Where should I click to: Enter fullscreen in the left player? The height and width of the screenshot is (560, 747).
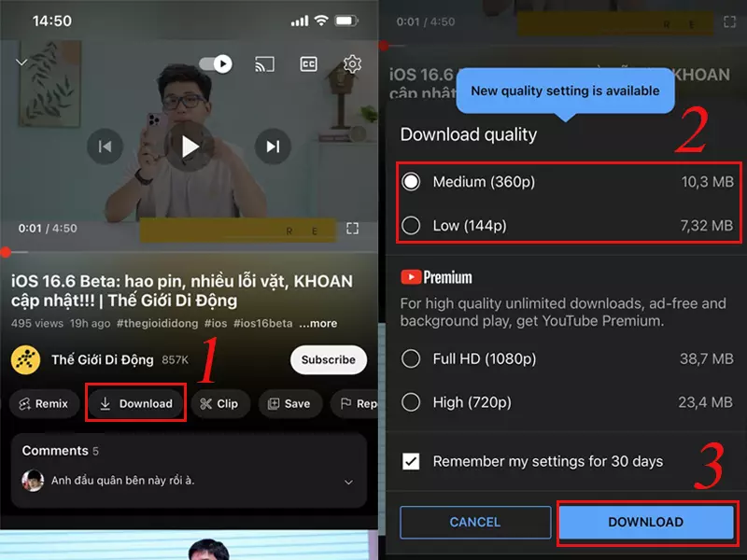352,229
